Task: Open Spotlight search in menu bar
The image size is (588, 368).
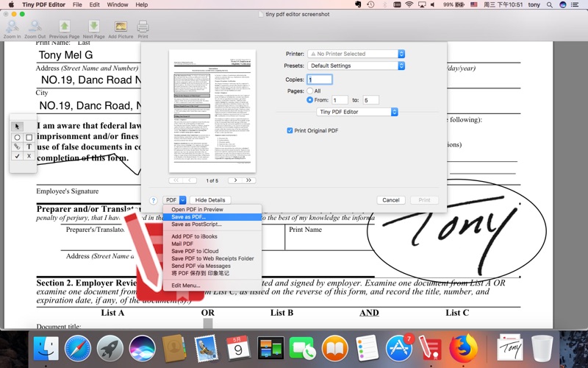Action: tap(549, 4)
